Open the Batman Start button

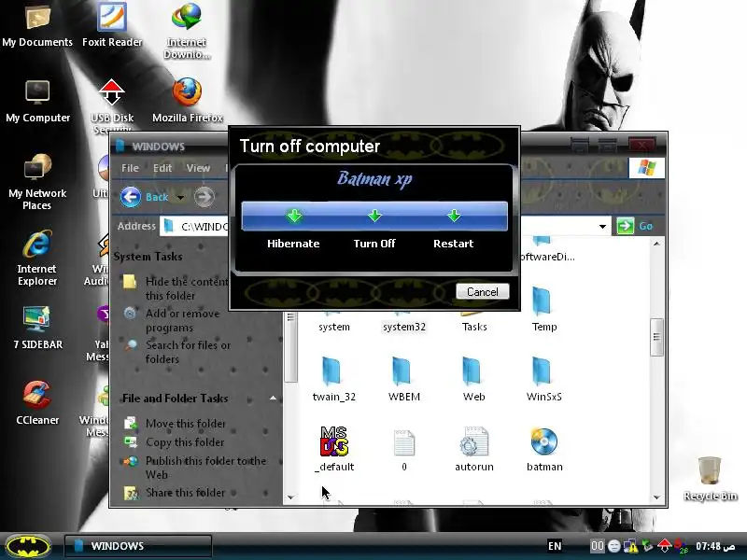click(29, 546)
